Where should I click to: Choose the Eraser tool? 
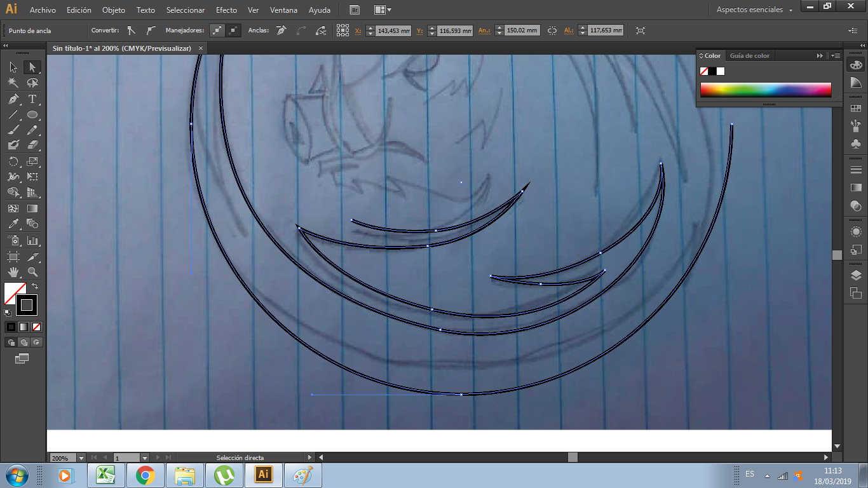point(32,146)
